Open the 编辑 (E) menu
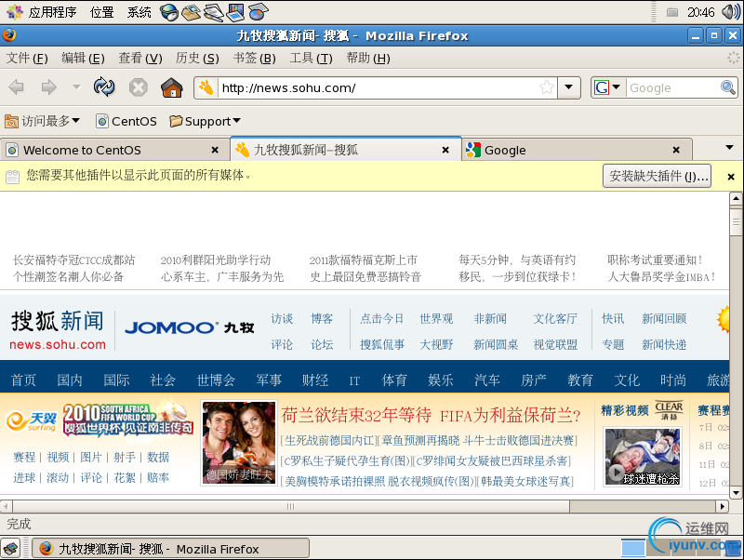This screenshot has height=560, width=744. point(83,59)
